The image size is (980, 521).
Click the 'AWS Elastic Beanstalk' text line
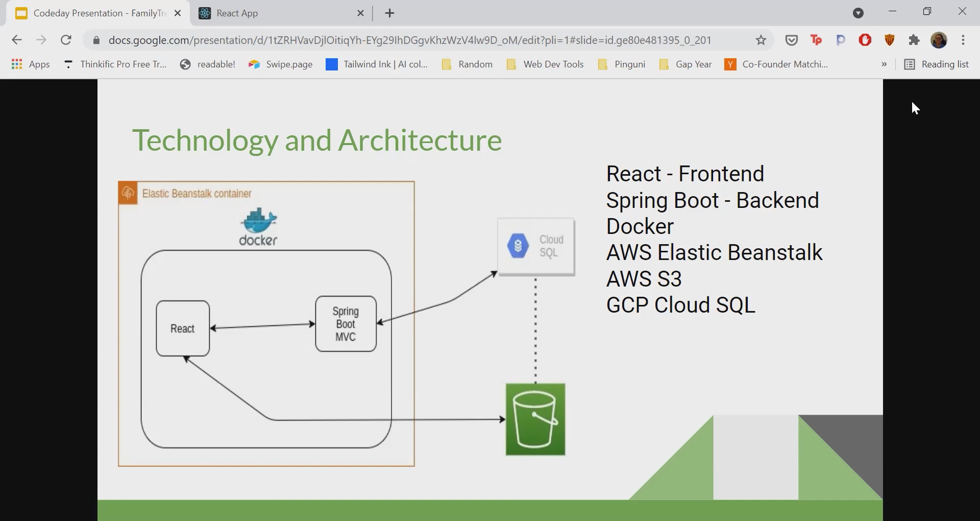click(714, 252)
